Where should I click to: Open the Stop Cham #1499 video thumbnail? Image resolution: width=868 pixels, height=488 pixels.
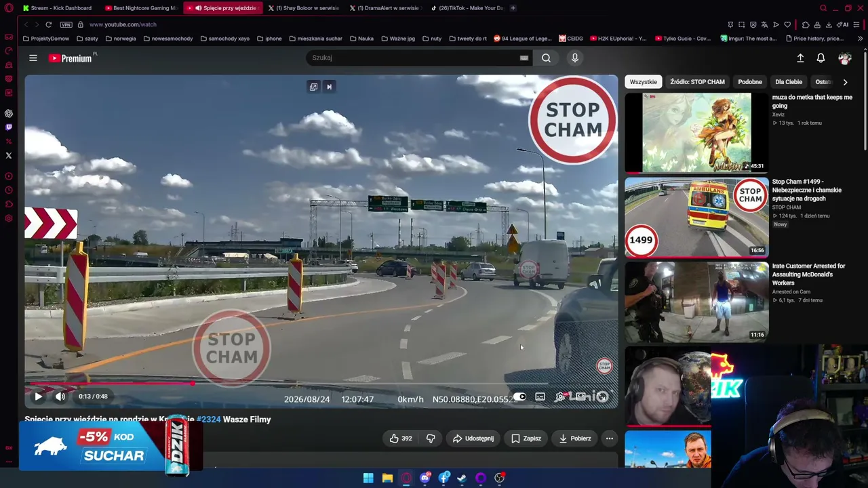click(696, 217)
